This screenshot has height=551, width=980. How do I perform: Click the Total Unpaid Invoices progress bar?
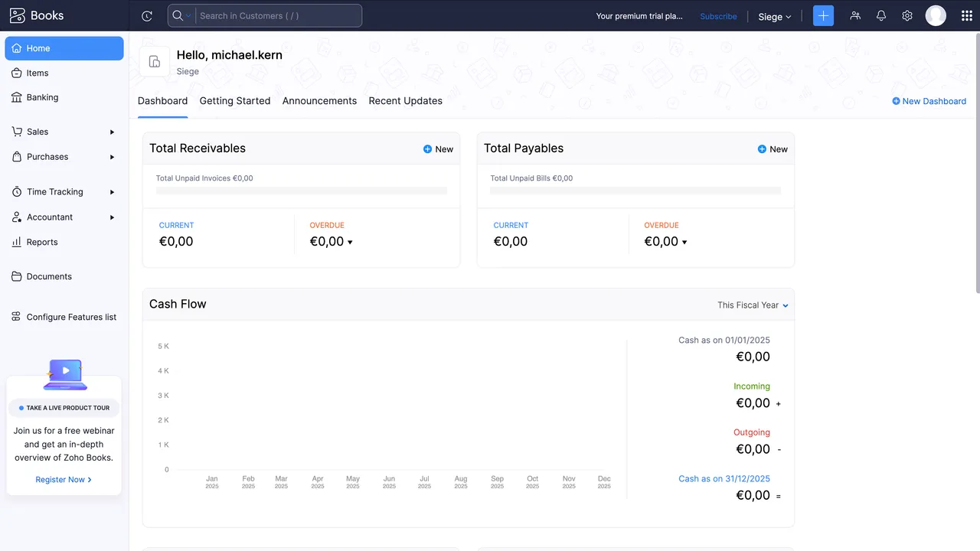pos(302,191)
